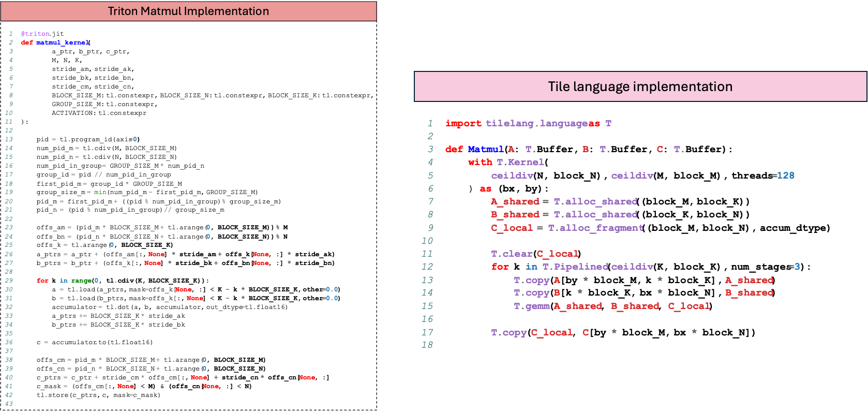Select the 'def matmul_kernel(' line
Viewport: 868px width, 412px height.
point(56,42)
